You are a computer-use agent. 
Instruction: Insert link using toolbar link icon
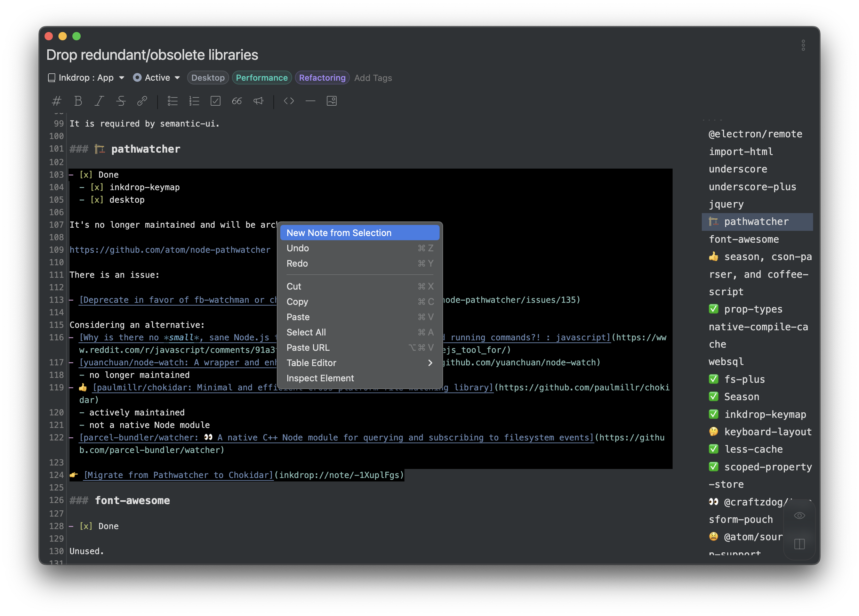142,101
